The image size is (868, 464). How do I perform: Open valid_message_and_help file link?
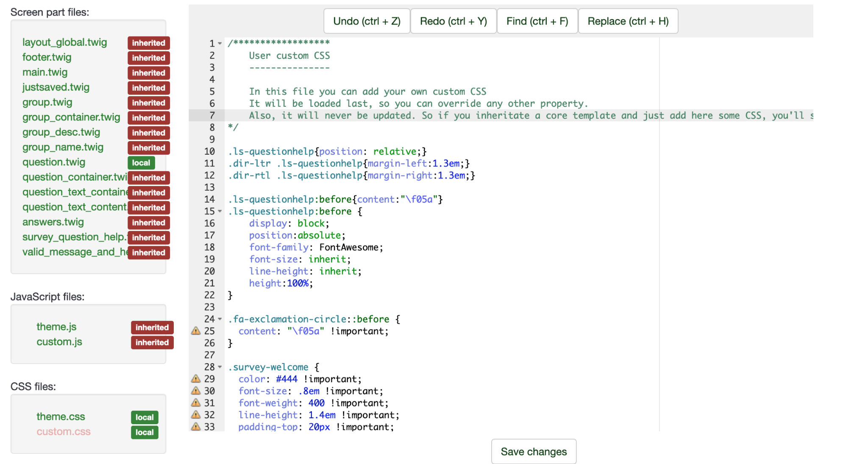point(75,252)
